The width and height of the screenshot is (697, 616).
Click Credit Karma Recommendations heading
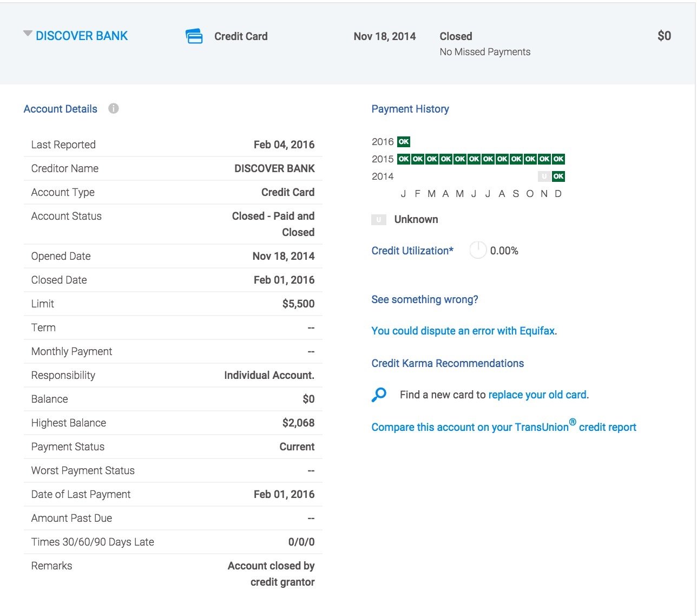(x=448, y=363)
